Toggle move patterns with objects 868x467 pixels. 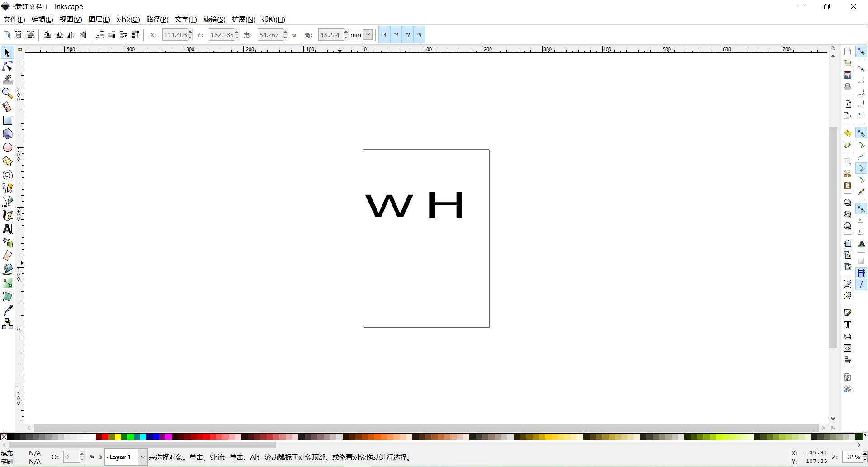(420, 35)
